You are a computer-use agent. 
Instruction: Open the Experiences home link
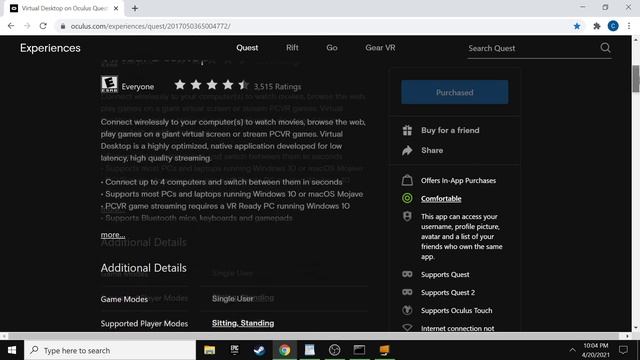pyautogui.click(x=50, y=48)
